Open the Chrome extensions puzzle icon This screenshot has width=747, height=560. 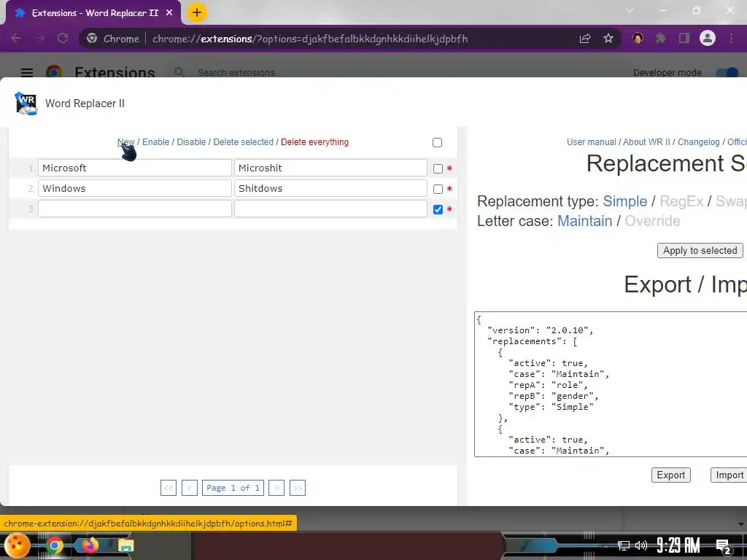point(660,39)
